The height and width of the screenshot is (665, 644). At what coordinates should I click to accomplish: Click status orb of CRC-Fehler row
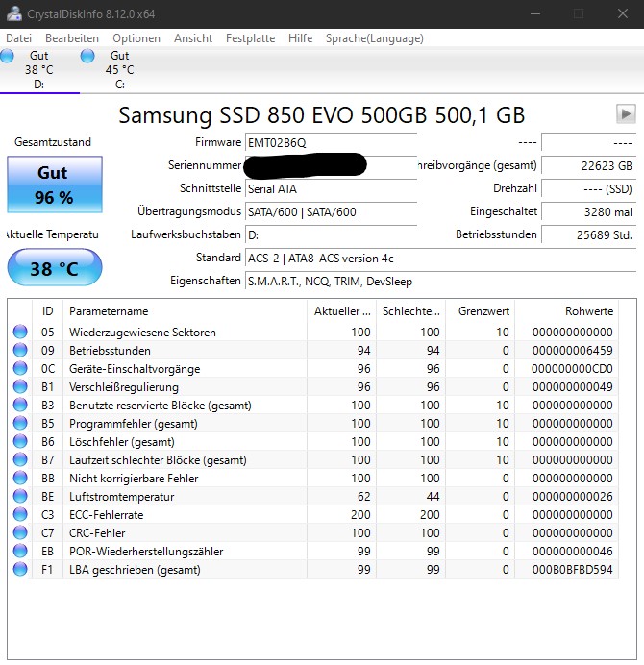click(x=20, y=532)
